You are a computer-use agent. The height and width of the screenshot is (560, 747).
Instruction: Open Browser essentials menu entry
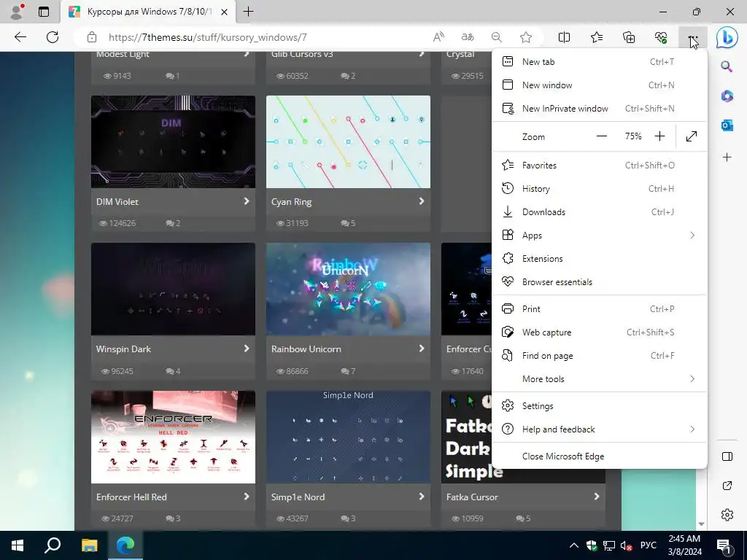(600, 282)
